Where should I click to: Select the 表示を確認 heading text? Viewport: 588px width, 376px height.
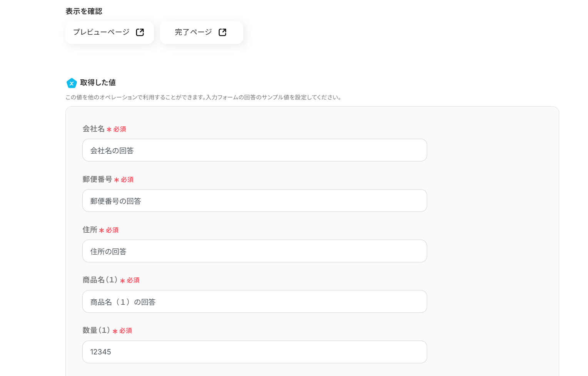click(x=84, y=11)
